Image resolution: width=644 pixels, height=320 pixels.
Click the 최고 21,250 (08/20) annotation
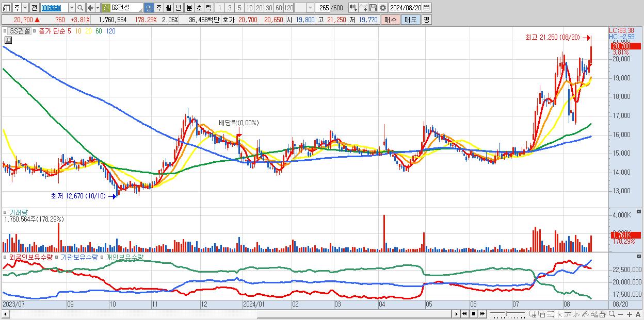pos(552,37)
